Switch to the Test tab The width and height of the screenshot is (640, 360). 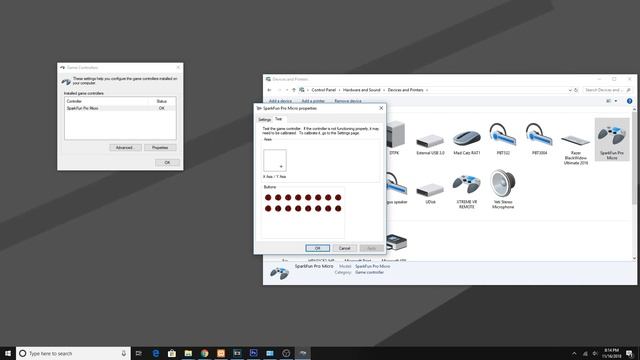(x=278, y=119)
